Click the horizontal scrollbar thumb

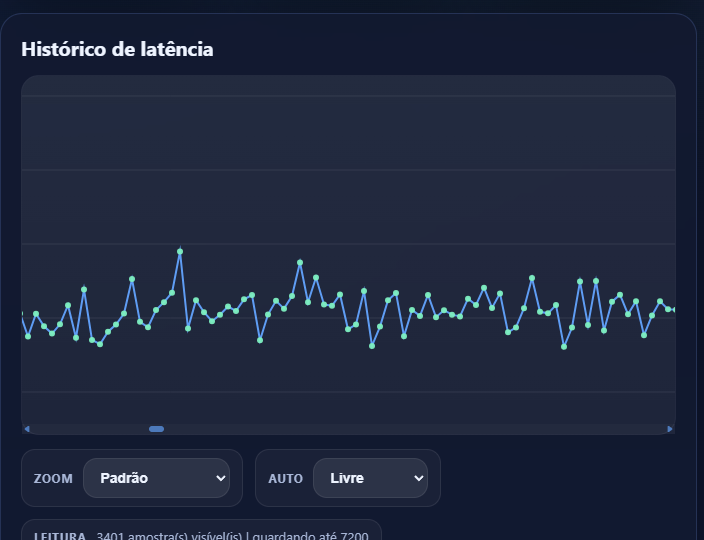click(157, 429)
